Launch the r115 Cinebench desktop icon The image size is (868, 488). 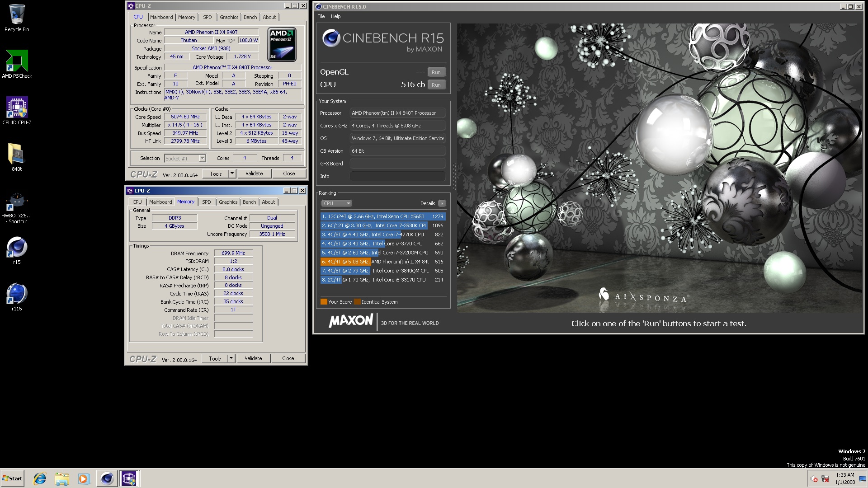pyautogui.click(x=17, y=297)
